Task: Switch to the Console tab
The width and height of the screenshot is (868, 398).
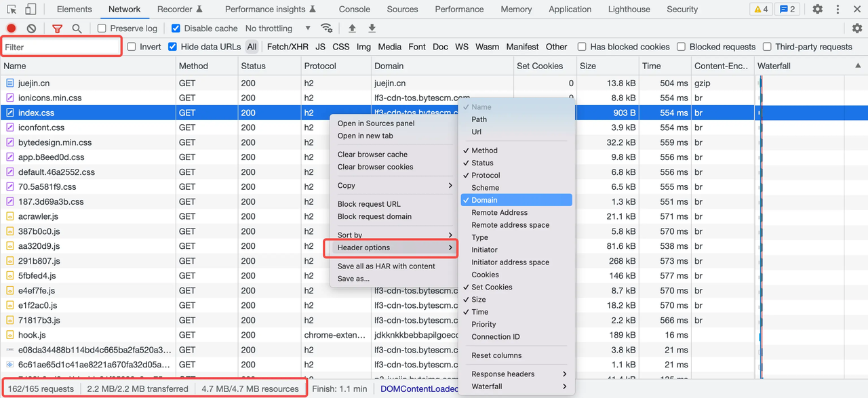Action: [354, 9]
